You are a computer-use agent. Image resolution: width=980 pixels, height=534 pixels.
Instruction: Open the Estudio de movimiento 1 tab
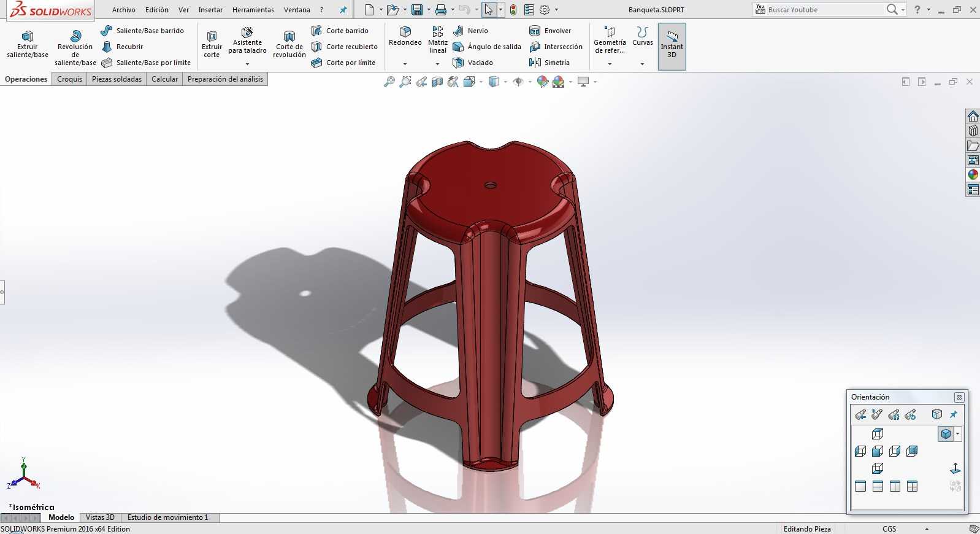168,517
